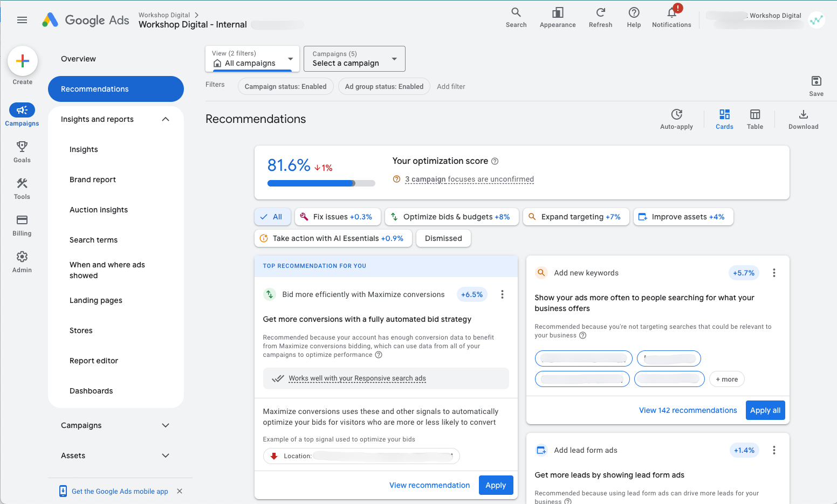This screenshot has width=837, height=504.
Task: Click the Location signal chip
Action: (x=361, y=456)
